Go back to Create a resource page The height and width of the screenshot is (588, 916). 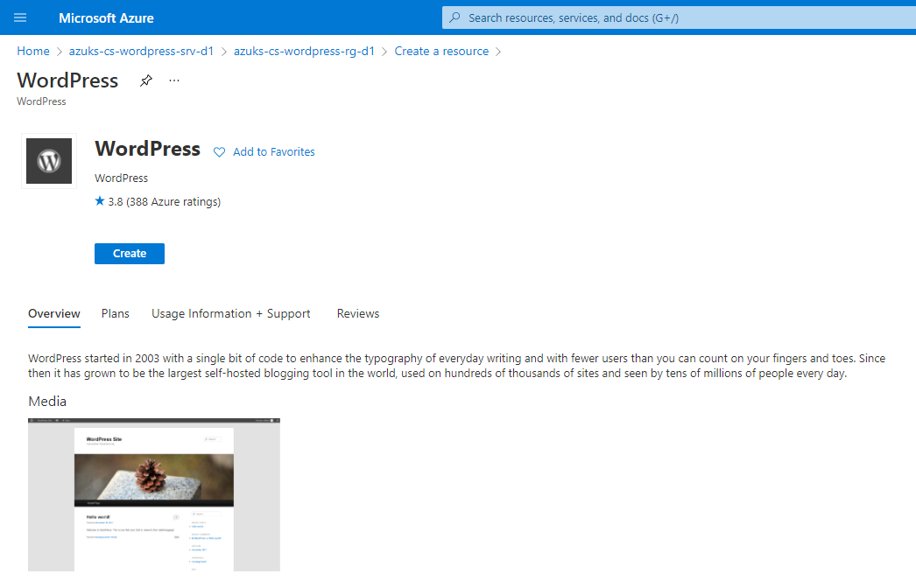[x=441, y=51]
